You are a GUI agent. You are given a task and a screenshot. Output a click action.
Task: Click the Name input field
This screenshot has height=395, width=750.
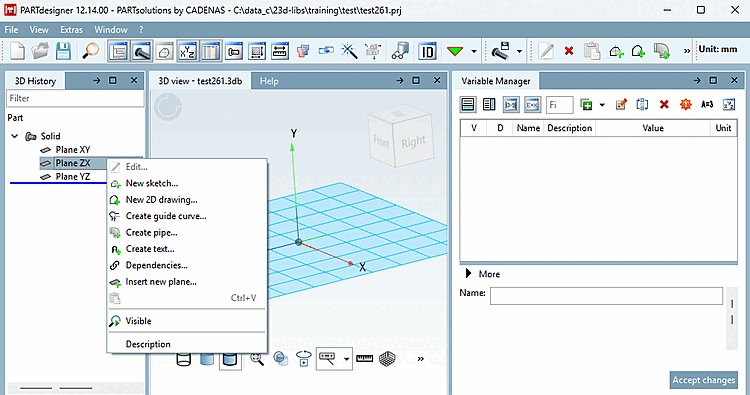click(606, 296)
